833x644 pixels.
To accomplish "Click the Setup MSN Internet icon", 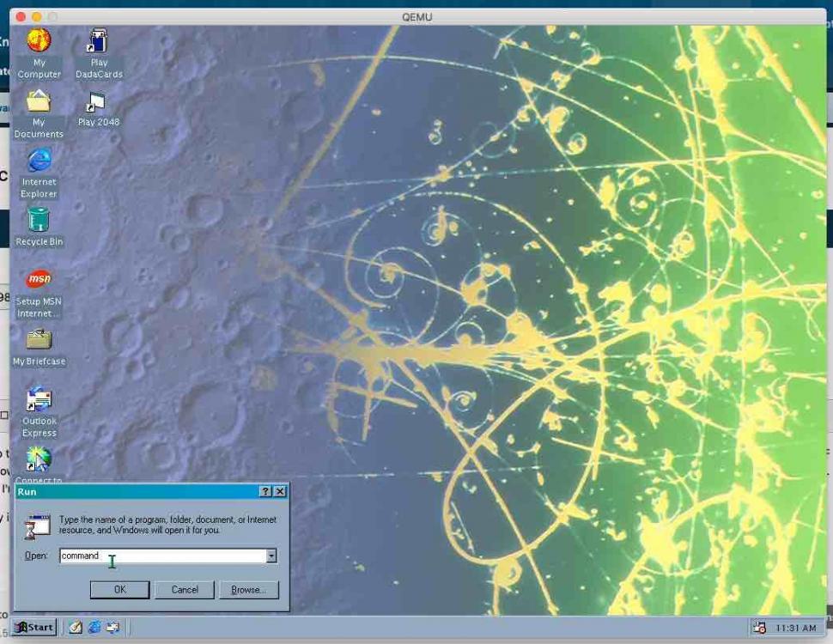I will (x=39, y=280).
